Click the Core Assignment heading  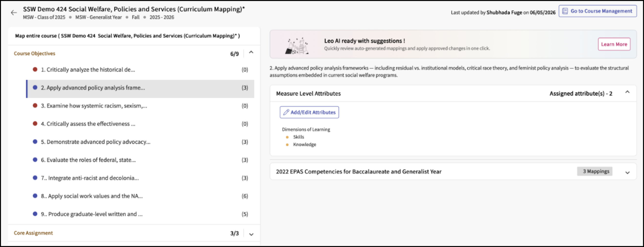[33, 233]
